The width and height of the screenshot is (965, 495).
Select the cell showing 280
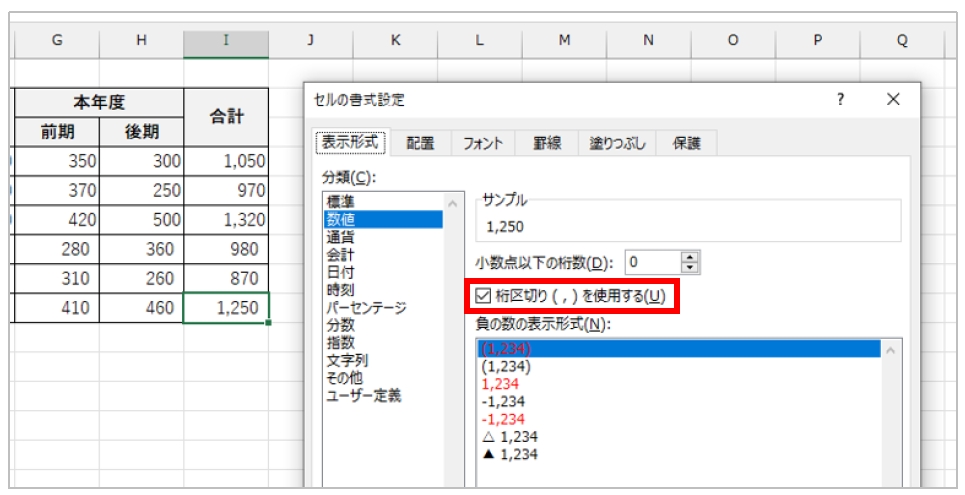[57, 249]
